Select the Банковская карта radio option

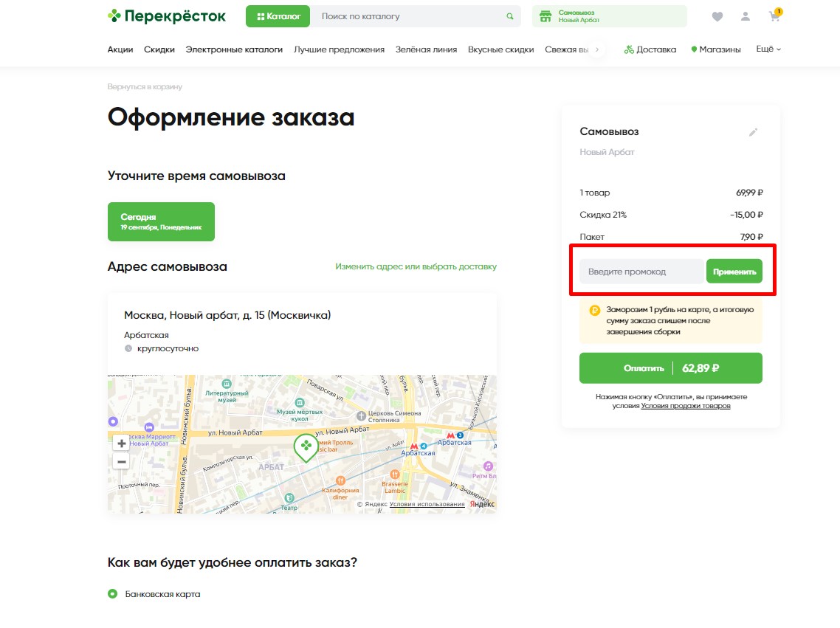pos(112,594)
